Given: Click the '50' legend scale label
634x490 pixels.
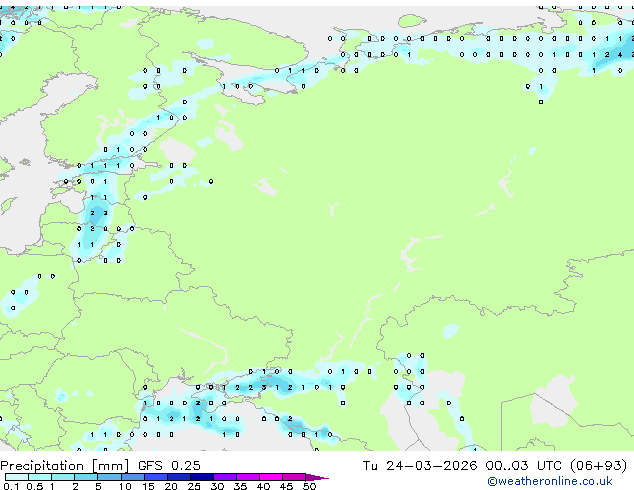Looking at the screenshot, I should pyautogui.click(x=309, y=486).
